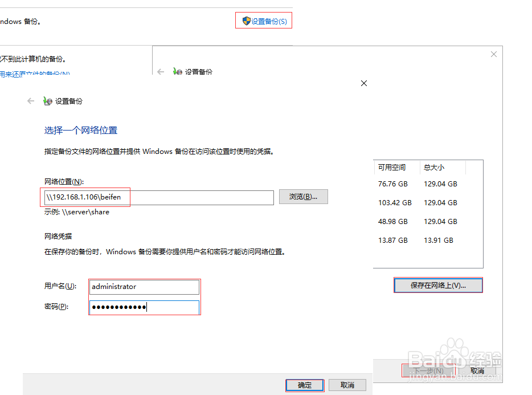Viewport: 532px width, 395px height.
Task: Select the drive row with 13.87 GB free
Action: click(428, 241)
